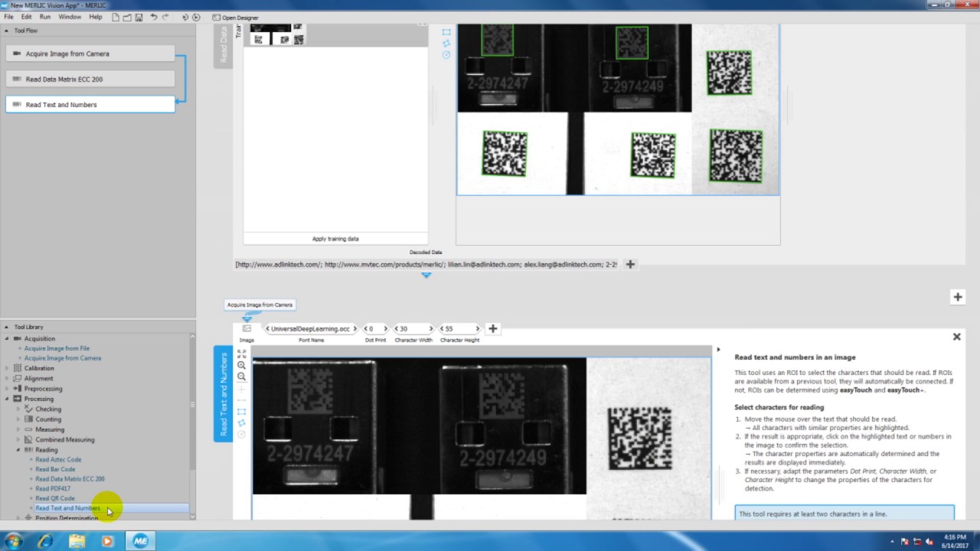Click previous arrow for Font Name
The image size is (980, 551).
tap(267, 329)
